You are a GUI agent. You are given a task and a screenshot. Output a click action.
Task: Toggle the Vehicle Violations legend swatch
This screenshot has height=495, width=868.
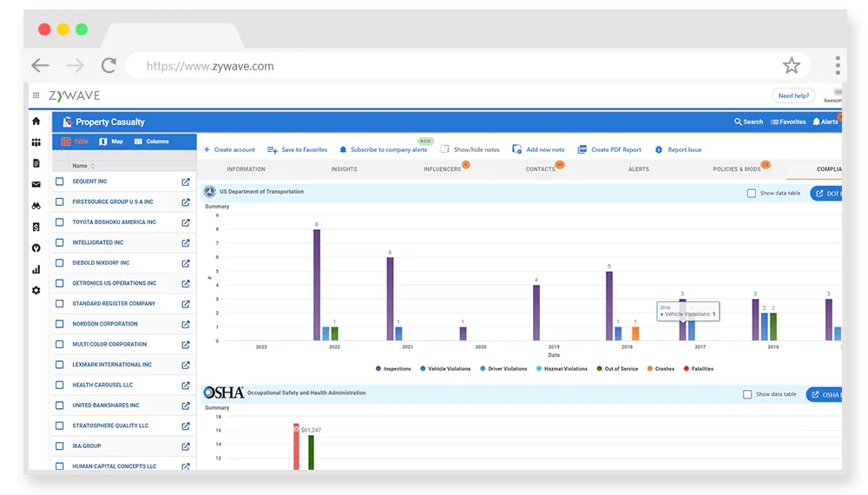coord(423,368)
